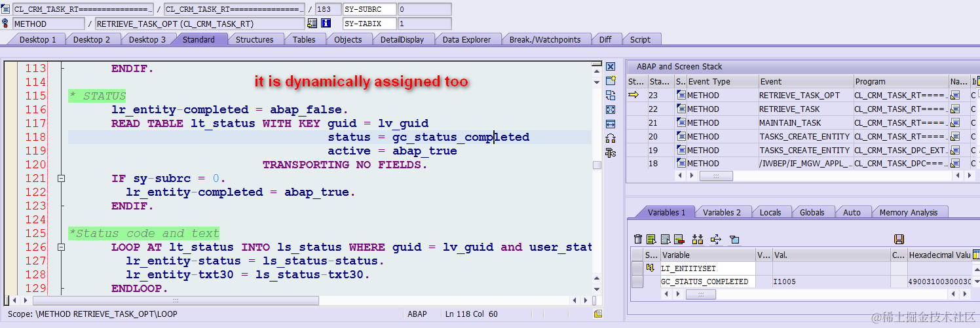This screenshot has width=980, height=328.
Task: Click the branching arrow icon in Variables toolbar
Action: pyautogui.click(x=715, y=240)
